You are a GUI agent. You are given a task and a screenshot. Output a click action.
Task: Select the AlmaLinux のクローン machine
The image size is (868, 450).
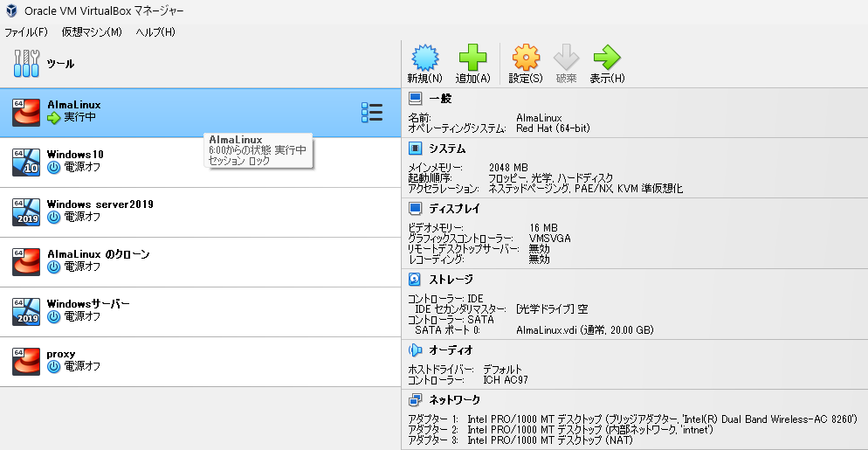click(200, 262)
